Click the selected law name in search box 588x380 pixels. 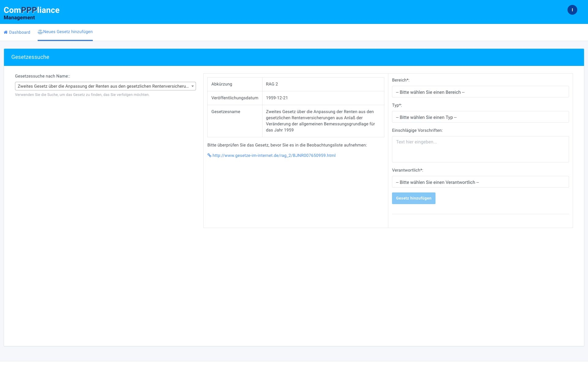(103, 86)
